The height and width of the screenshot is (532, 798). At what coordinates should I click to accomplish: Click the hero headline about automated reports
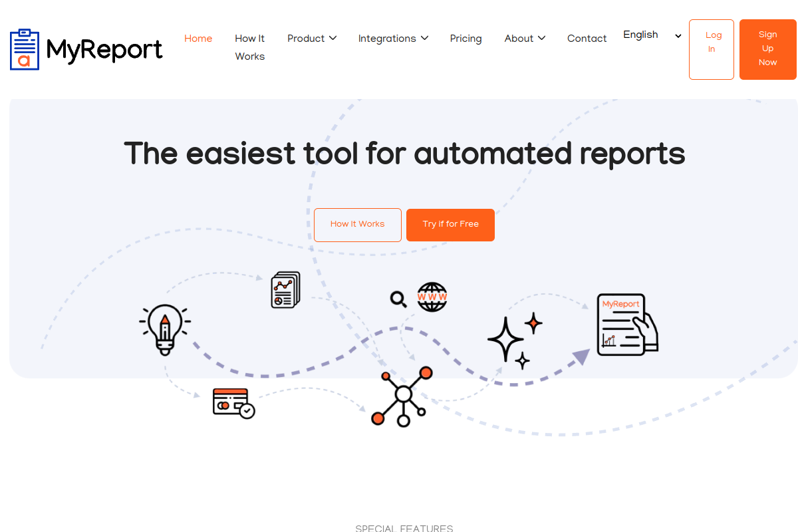tap(404, 154)
